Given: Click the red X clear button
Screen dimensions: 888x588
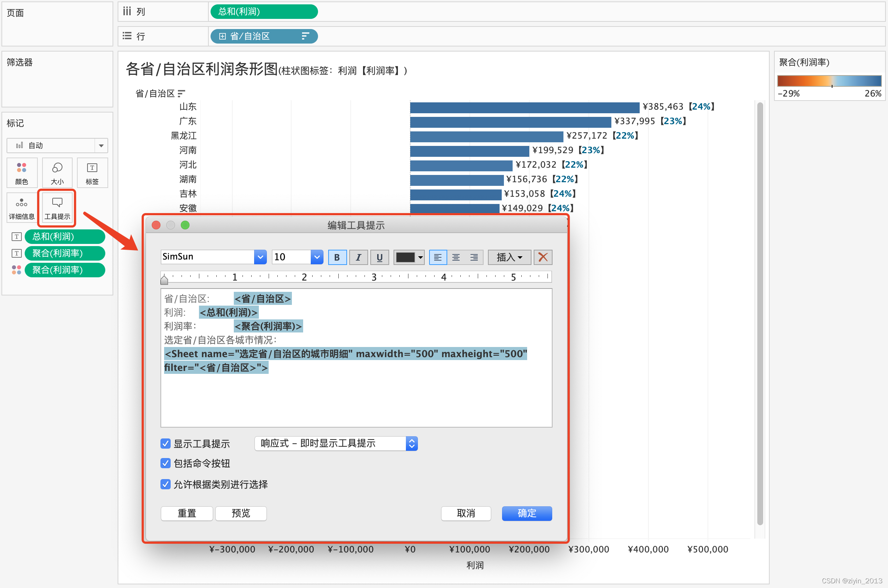Looking at the screenshot, I should tap(542, 257).
